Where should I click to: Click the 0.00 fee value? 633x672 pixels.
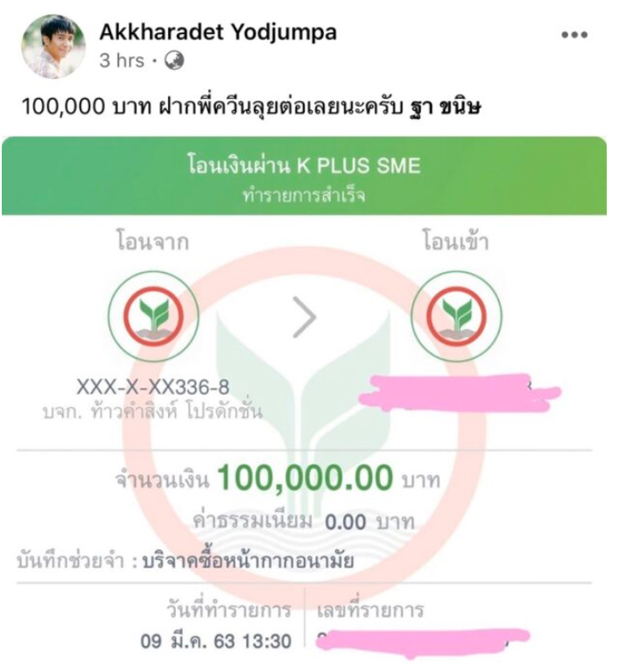[346, 522]
